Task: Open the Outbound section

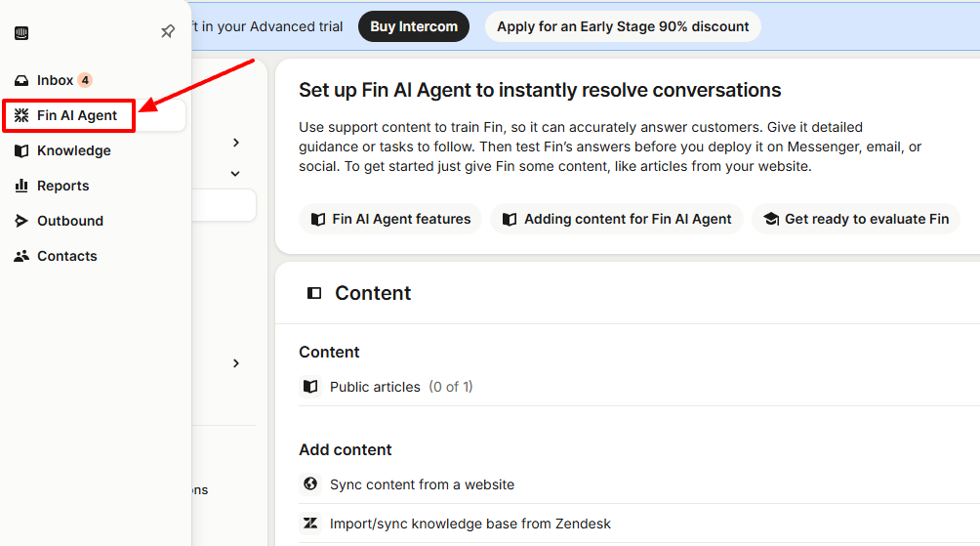Action: tap(70, 221)
